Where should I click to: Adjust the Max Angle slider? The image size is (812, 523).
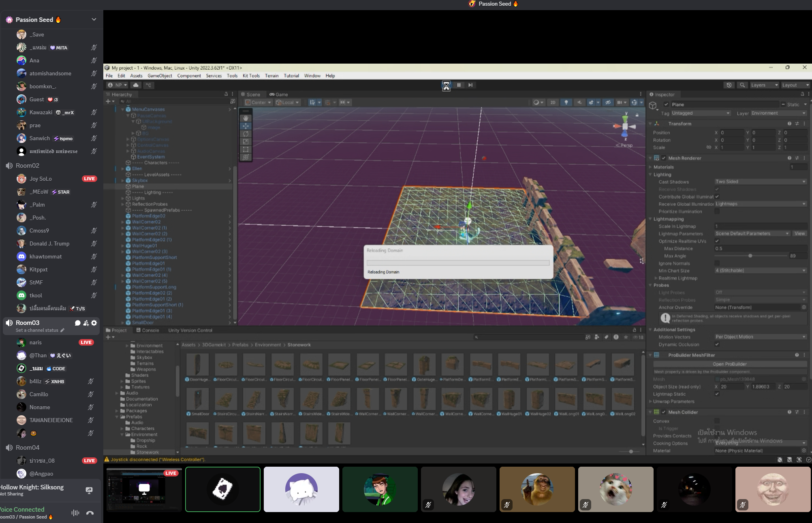[750, 256]
